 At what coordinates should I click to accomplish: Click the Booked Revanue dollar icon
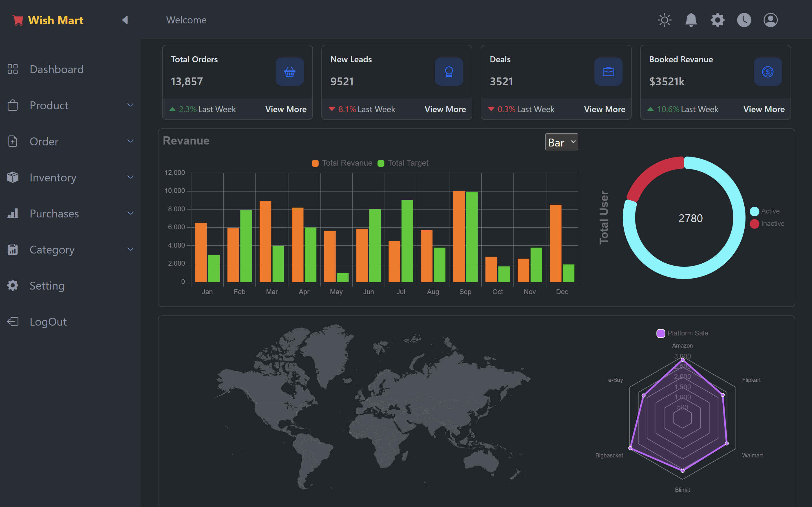767,72
